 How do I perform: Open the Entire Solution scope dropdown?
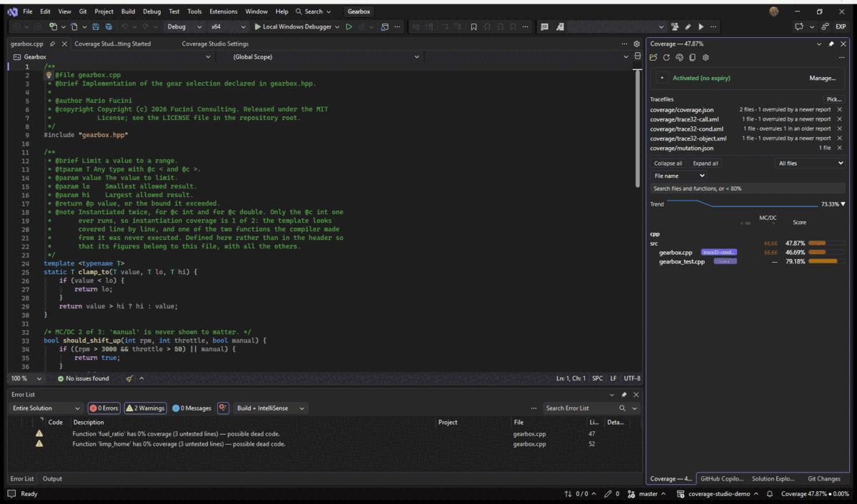pos(46,408)
